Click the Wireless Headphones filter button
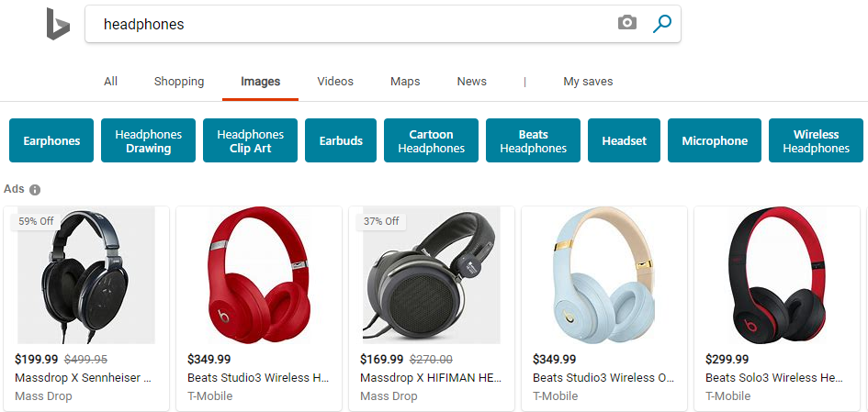This screenshot has height=412, width=868. tap(816, 140)
